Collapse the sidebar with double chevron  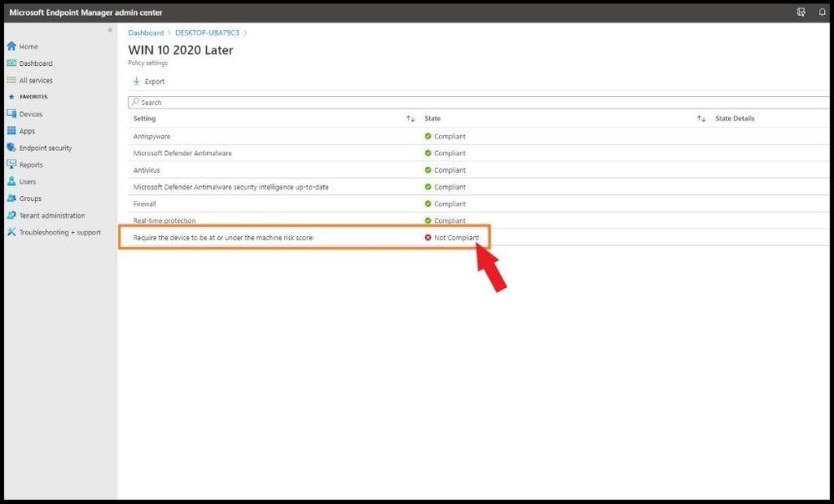click(x=110, y=30)
